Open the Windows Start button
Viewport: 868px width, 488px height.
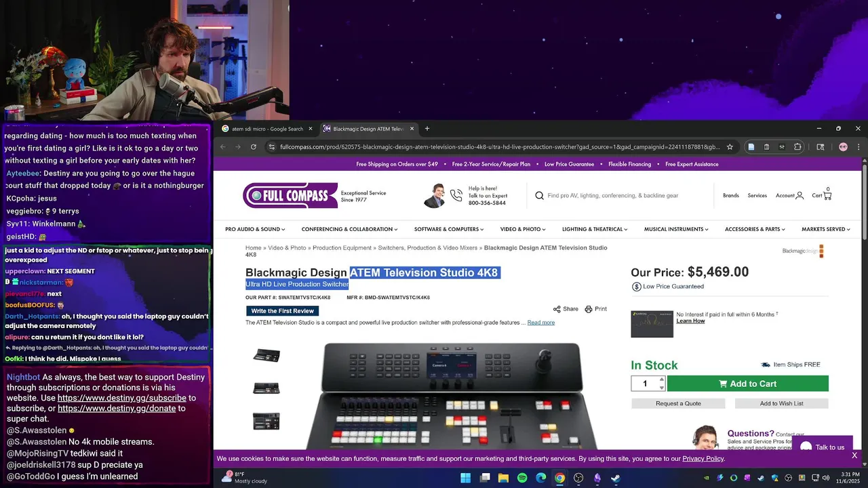[x=466, y=478]
